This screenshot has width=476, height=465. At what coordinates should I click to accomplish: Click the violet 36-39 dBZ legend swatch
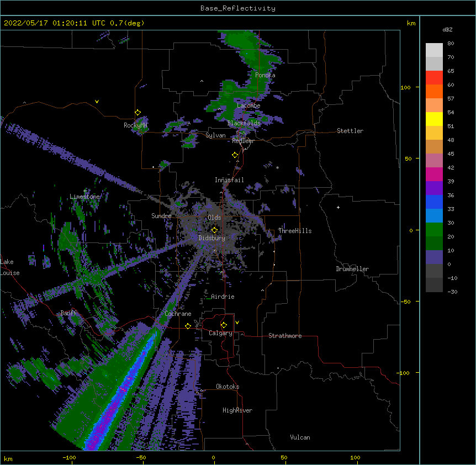pos(434,188)
